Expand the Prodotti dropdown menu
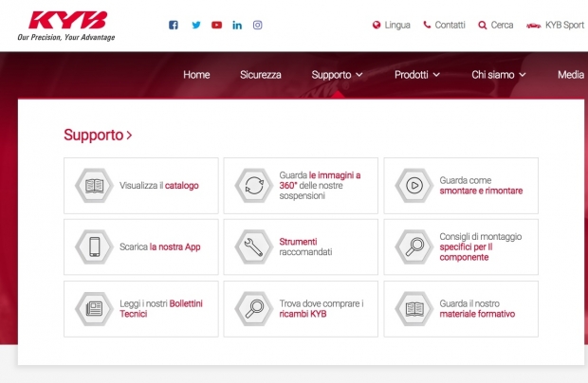The width and height of the screenshot is (588, 383). point(416,75)
